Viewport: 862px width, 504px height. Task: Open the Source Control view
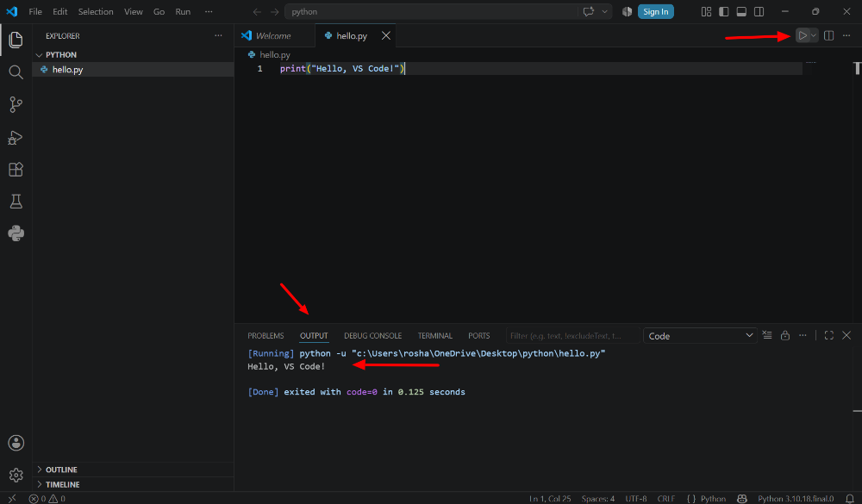[x=16, y=104]
